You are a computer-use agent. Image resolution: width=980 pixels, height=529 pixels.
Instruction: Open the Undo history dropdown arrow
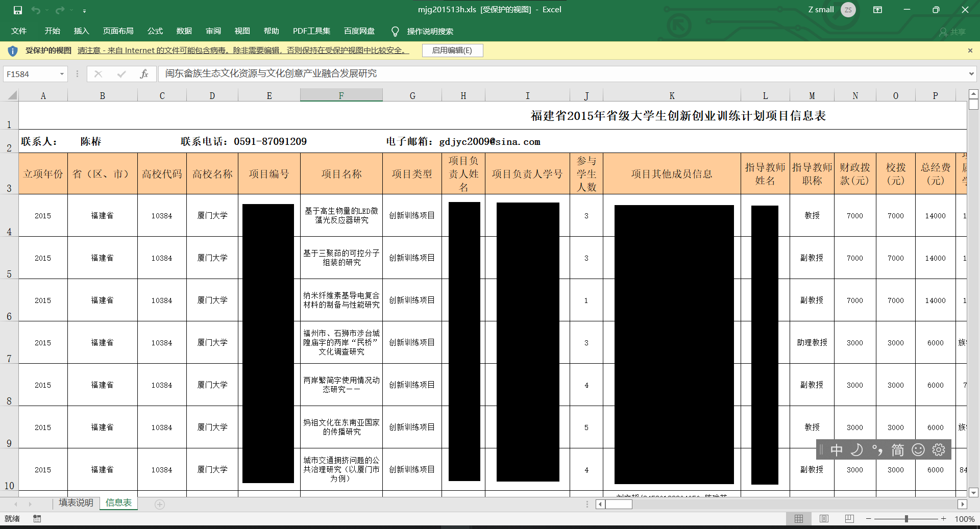coord(47,10)
